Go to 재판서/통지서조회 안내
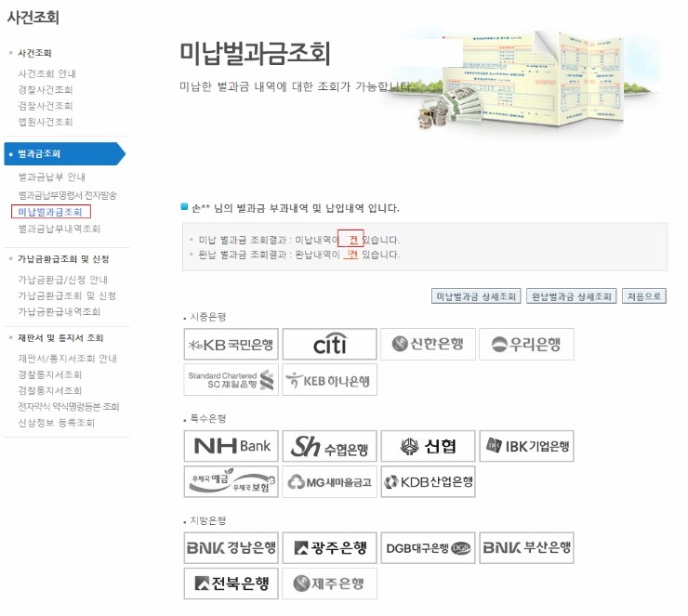This screenshot has width=688, height=616. [x=67, y=359]
